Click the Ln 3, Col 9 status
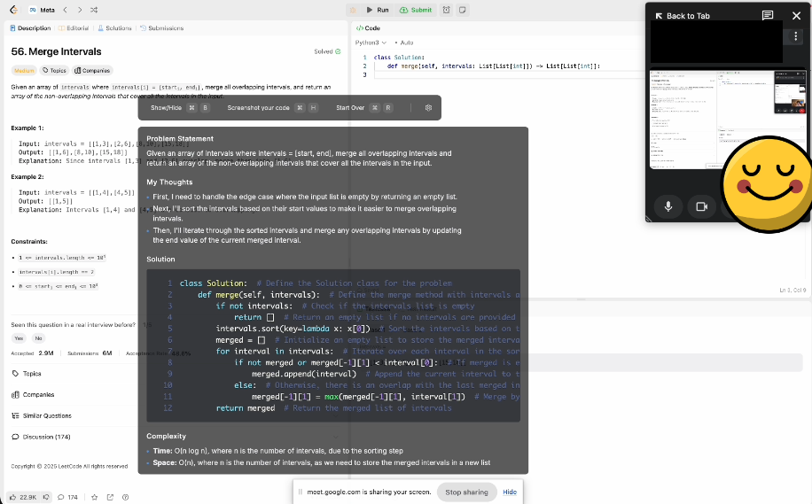This screenshot has width=812, height=504. click(x=792, y=291)
